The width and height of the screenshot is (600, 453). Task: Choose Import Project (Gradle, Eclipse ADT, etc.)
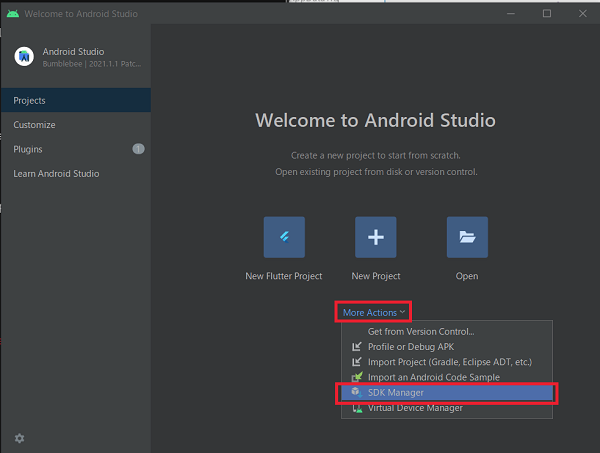click(447, 362)
